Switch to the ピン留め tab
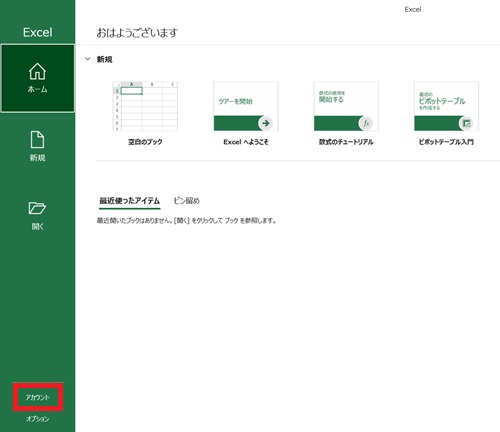The image size is (500, 432). (x=187, y=201)
